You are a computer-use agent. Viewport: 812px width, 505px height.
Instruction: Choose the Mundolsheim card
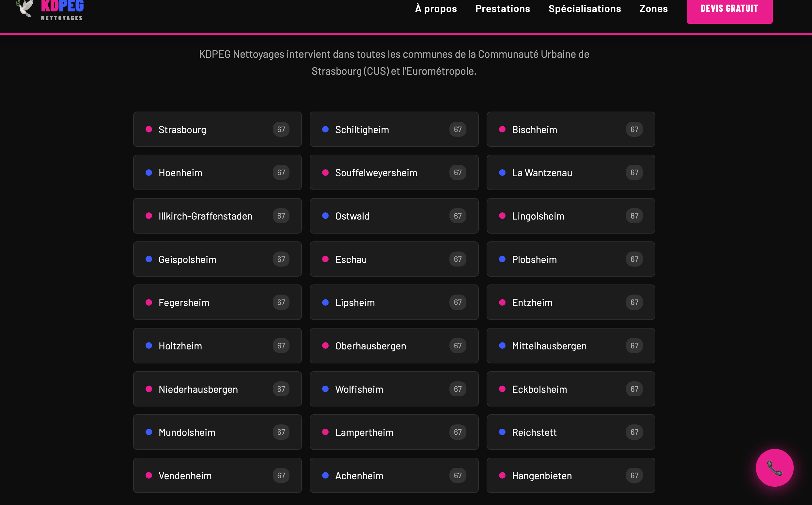(x=218, y=432)
